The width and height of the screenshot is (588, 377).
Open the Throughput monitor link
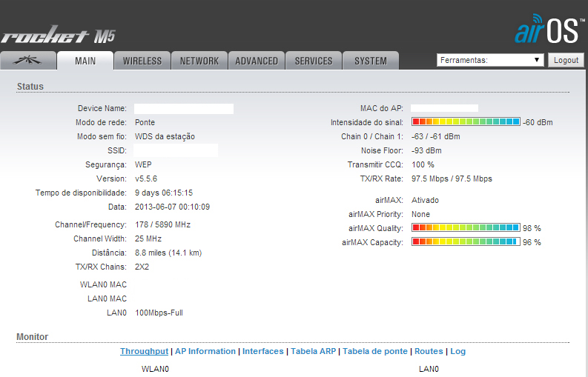(x=144, y=351)
